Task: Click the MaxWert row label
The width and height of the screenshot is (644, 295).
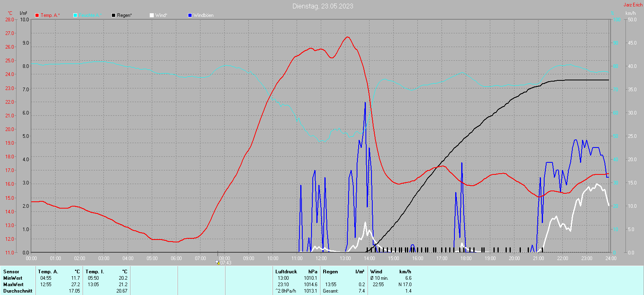Action: [x=13, y=285]
